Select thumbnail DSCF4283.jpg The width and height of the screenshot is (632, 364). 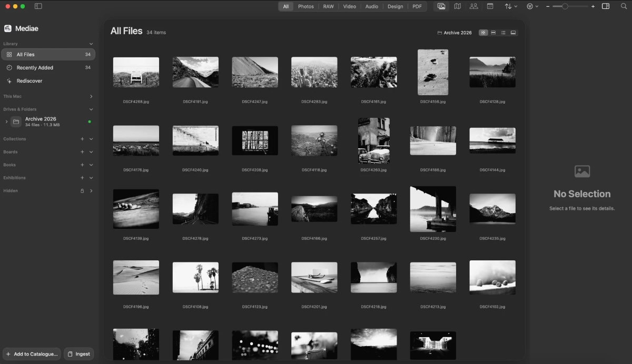[314, 72]
